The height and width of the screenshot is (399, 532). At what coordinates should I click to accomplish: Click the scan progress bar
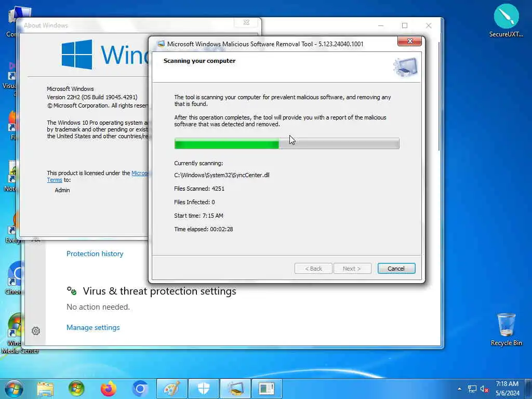coord(287,143)
